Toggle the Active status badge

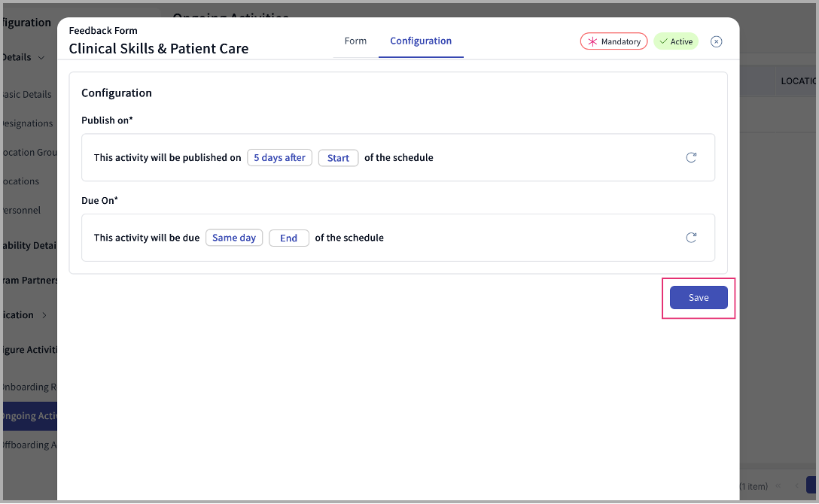675,41
